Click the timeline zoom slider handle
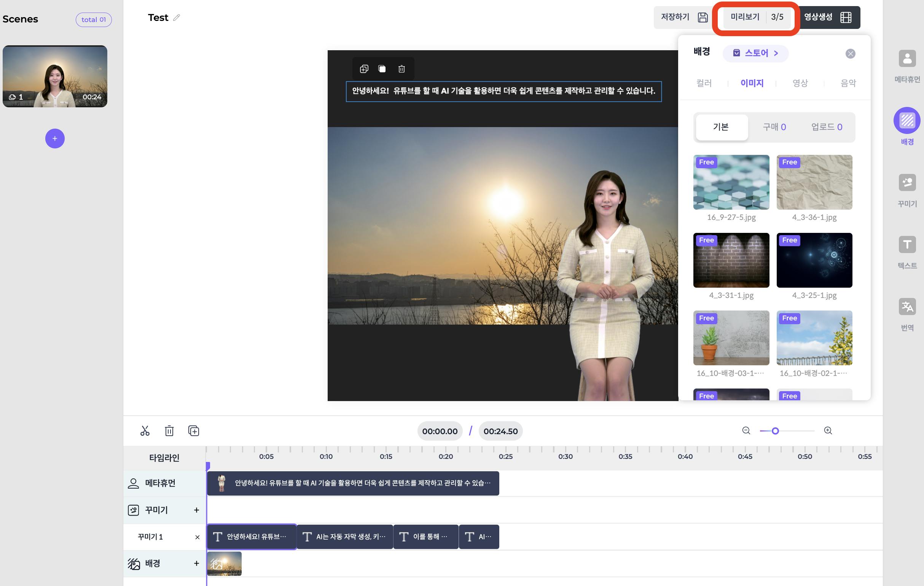924x586 pixels. (775, 431)
